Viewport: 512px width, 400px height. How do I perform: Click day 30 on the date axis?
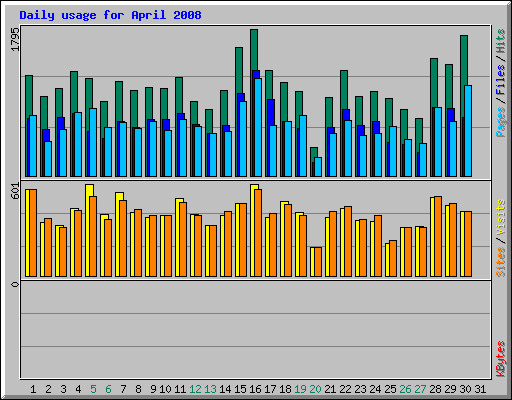pos(465,389)
